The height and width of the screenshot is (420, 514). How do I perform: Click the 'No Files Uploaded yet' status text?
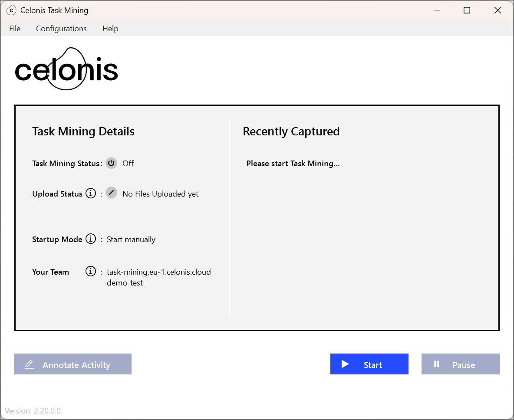pyautogui.click(x=160, y=194)
